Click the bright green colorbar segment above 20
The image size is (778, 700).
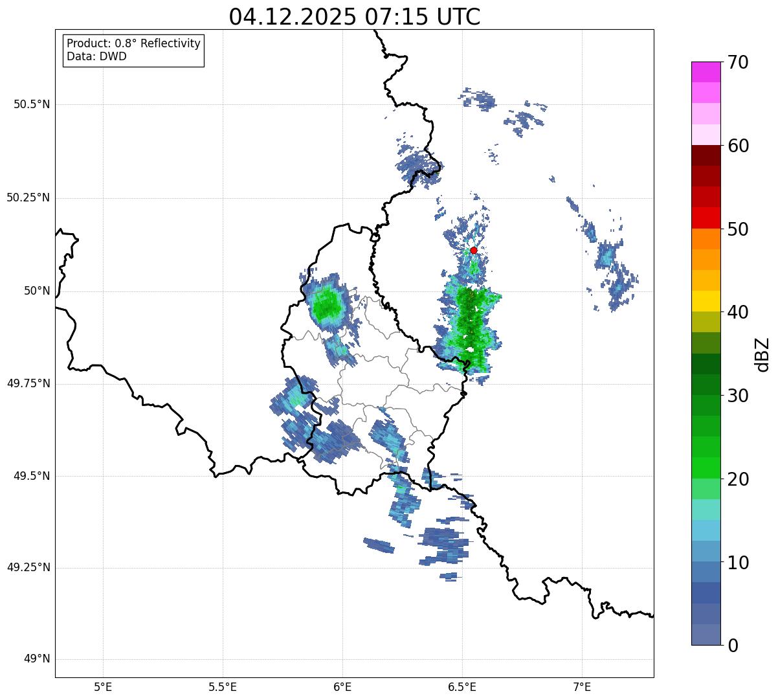pos(706,468)
